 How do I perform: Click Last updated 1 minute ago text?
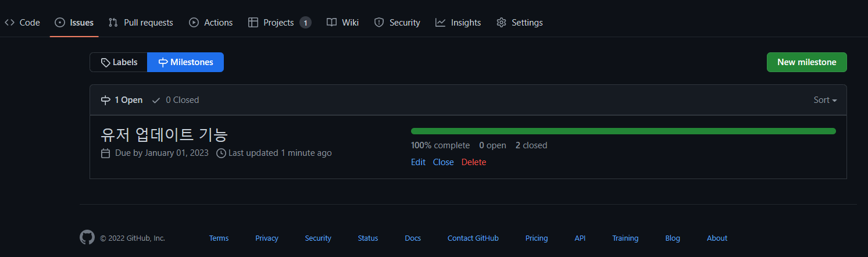pyautogui.click(x=280, y=154)
